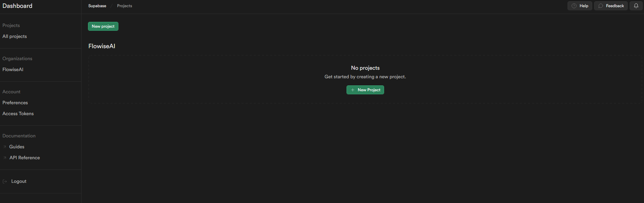Viewport: 644px width, 203px height.
Task: Click the plus icon in New Project button
Action: 353,90
